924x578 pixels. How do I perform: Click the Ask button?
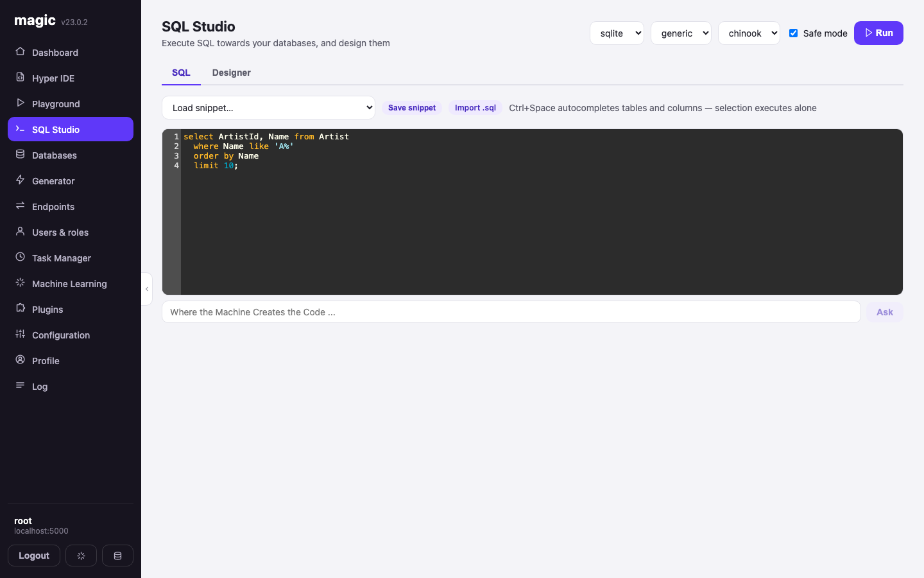click(x=885, y=312)
